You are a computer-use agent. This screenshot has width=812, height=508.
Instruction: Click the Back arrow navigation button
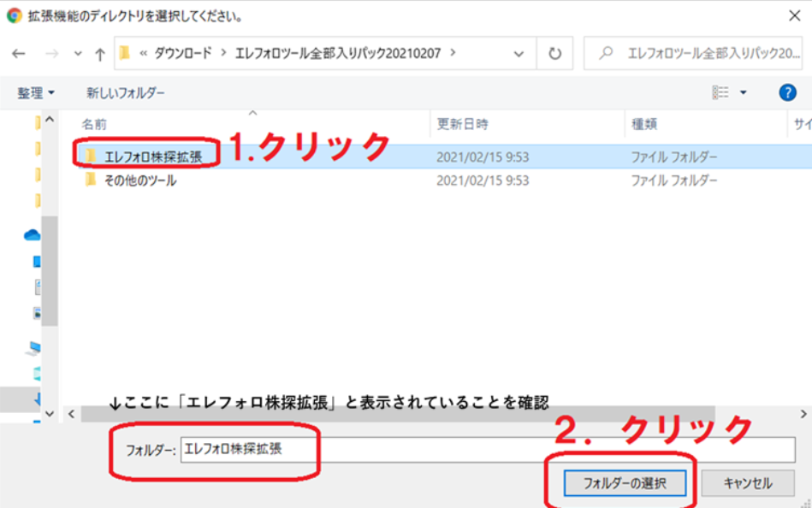[19, 53]
